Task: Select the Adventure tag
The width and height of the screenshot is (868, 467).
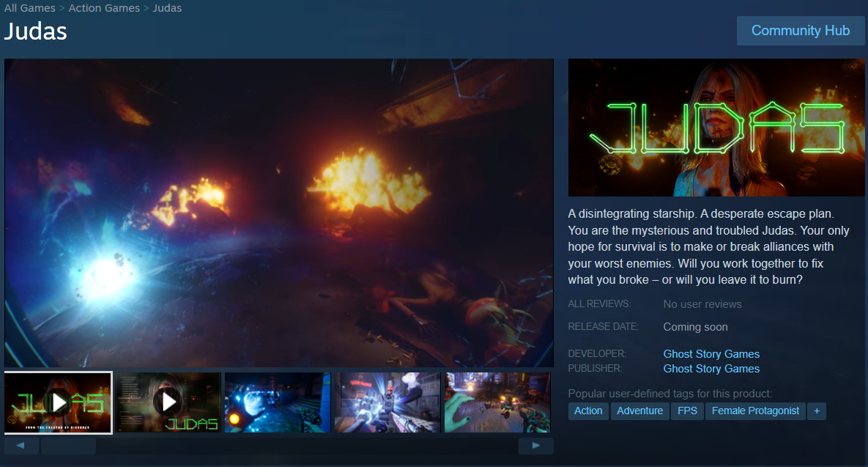Action: 640,411
